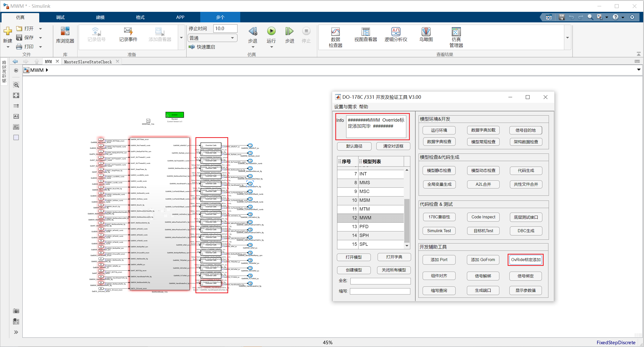Switch to the 建模 ribbon tab
The width and height of the screenshot is (644, 347).
(100, 17)
